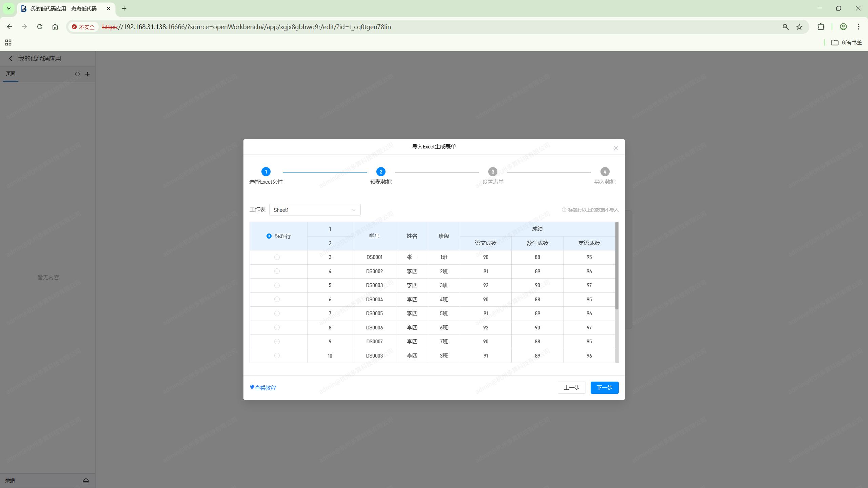Reload the page
This screenshot has width=868, height=488.
[40, 27]
